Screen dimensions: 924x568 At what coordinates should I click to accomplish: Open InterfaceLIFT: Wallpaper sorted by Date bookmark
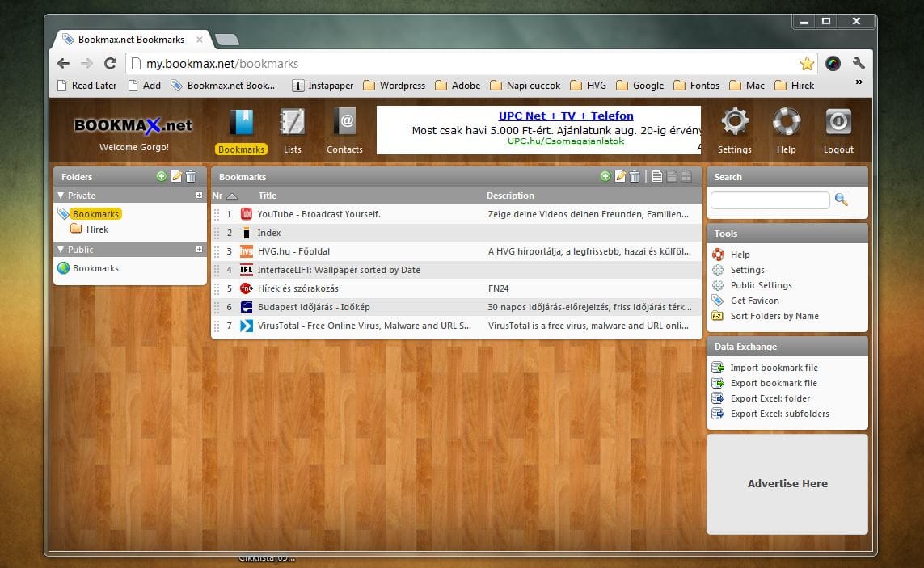click(x=339, y=270)
